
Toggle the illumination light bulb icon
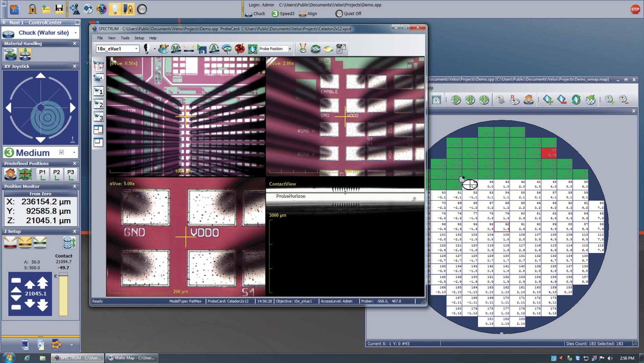point(115,9)
